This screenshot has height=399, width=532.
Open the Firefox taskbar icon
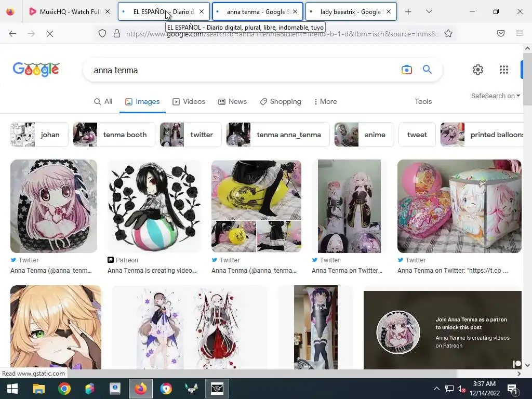click(x=141, y=389)
